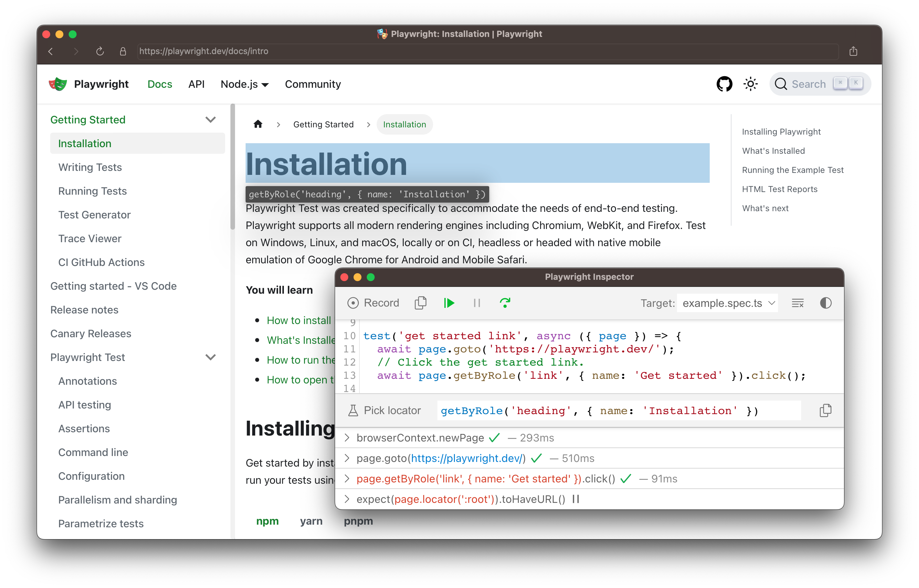Click the Copy script icon in Inspector toolbar

tap(420, 303)
